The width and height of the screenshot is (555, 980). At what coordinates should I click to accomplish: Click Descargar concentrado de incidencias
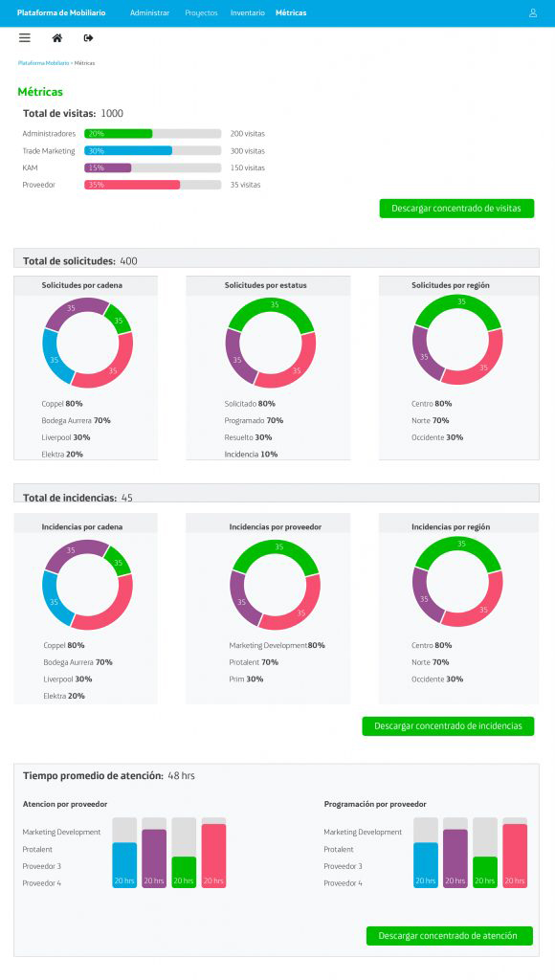(x=448, y=725)
